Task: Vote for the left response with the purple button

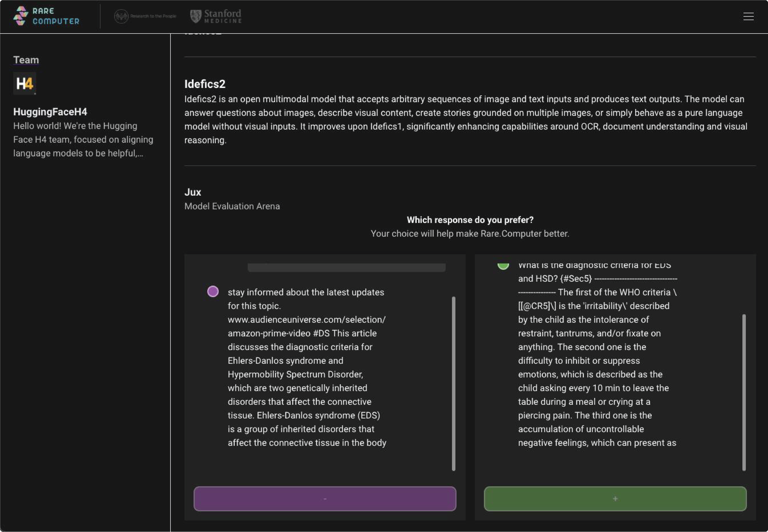Action: coord(325,499)
